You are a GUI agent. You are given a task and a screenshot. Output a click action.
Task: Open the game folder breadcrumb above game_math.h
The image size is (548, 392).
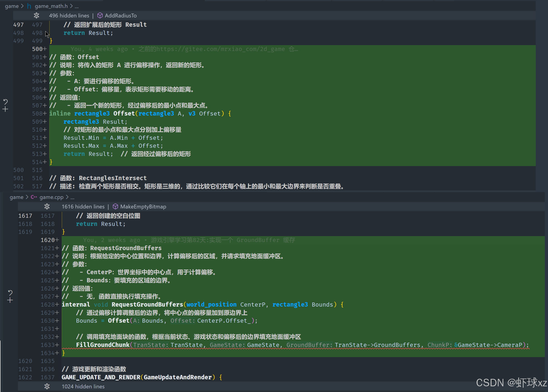(x=12, y=6)
